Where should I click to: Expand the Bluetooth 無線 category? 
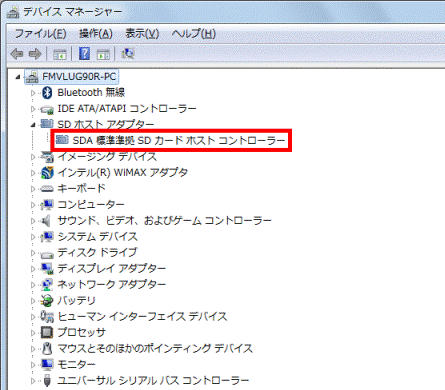coord(33,93)
